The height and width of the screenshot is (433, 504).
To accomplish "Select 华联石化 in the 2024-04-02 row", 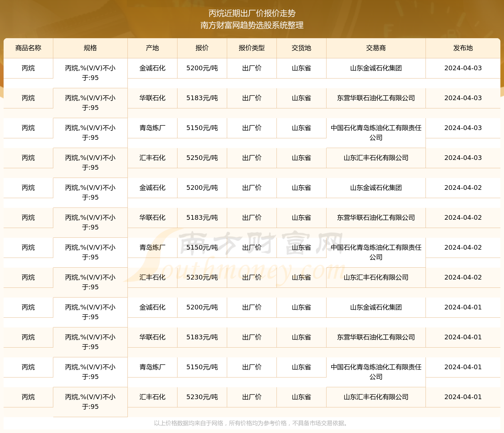I will pos(152,218).
